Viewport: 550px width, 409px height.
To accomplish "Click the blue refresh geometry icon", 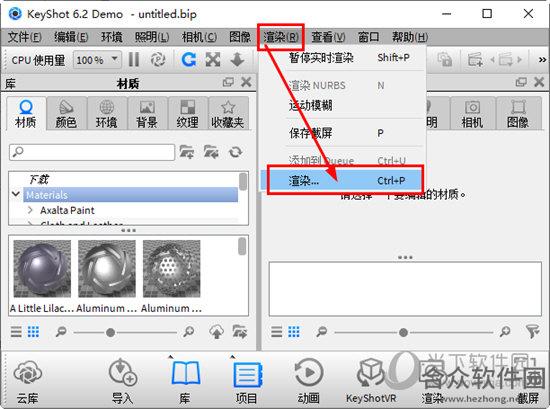I will point(189,60).
